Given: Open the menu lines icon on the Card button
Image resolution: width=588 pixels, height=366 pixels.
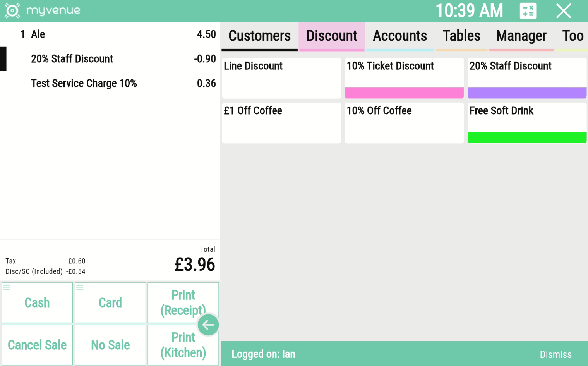Looking at the screenshot, I should pos(80,287).
